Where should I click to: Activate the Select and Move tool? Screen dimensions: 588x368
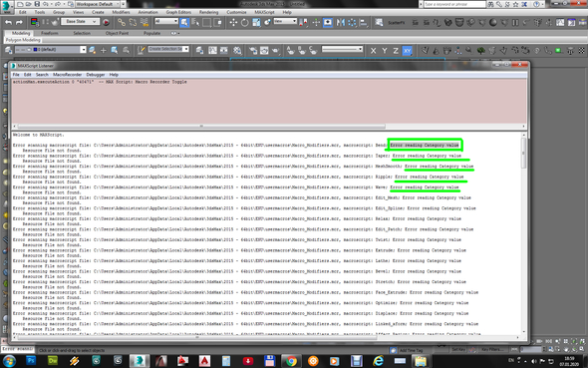pos(233,23)
